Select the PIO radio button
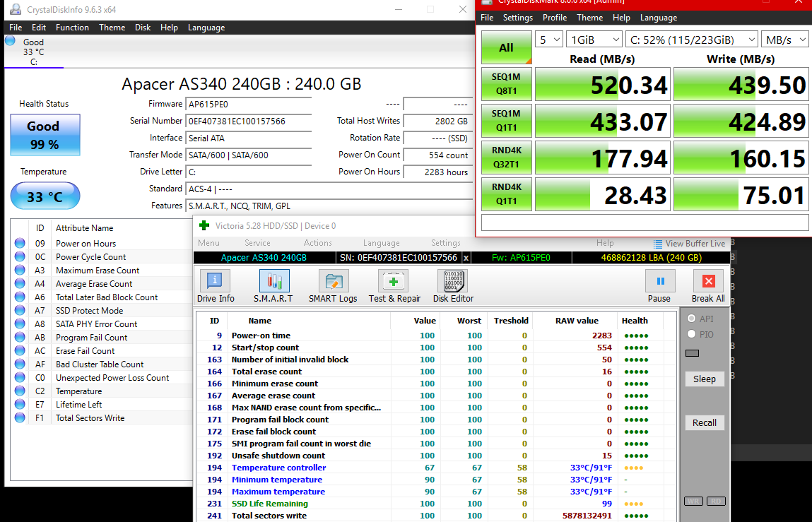812x522 pixels. pyautogui.click(x=692, y=334)
